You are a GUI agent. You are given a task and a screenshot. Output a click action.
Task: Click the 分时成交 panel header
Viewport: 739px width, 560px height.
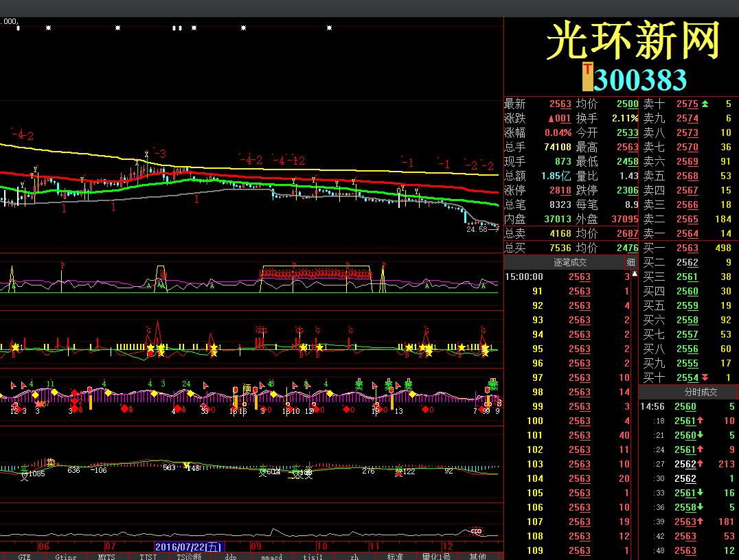click(x=688, y=392)
